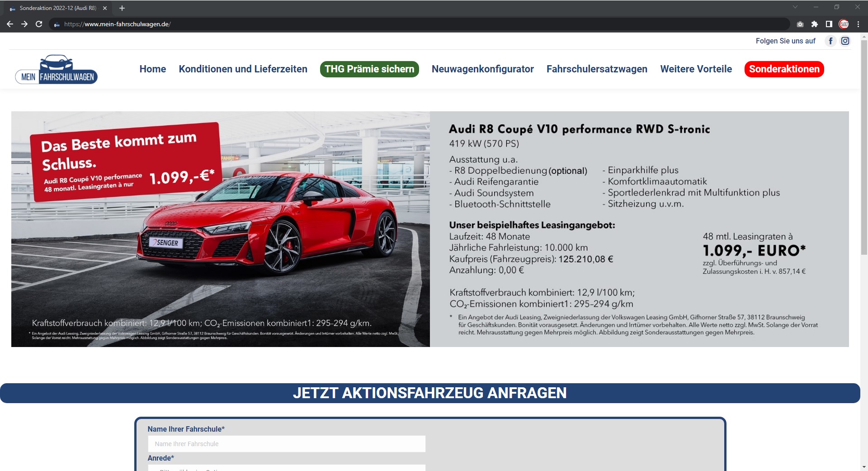Image resolution: width=868 pixels, height=471 pixels.
Task: Click the Bluetooth-Schnittstelle item
Action: tap(500, 205)
